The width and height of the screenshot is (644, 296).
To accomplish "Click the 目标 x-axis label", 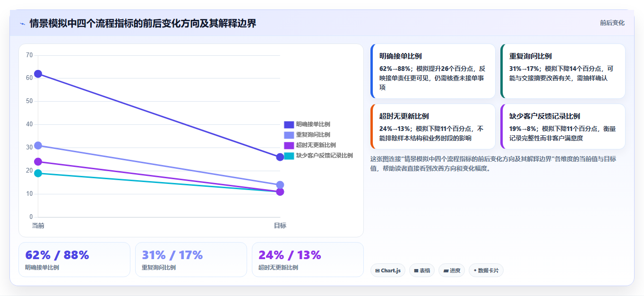I will 280,226.
